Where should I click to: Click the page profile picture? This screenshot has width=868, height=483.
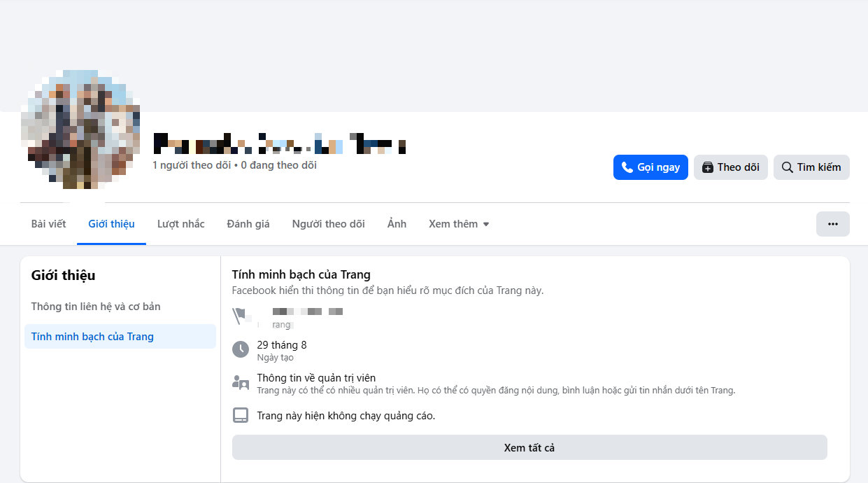point(80,129)
